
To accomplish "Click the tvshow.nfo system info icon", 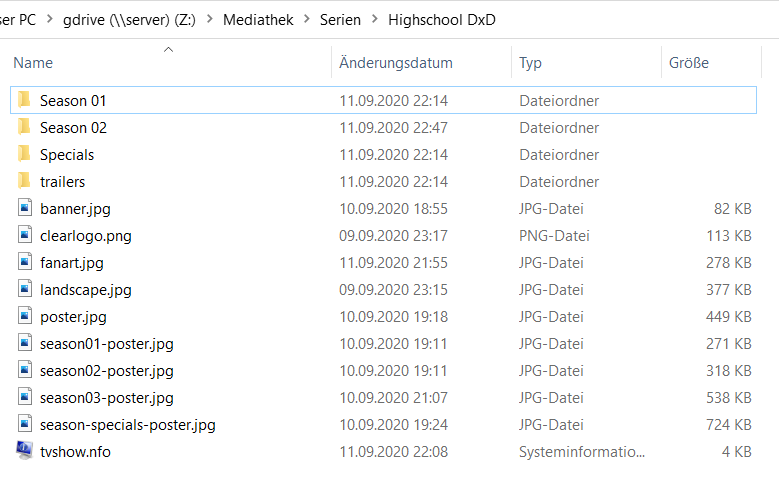I will (24, 451).
